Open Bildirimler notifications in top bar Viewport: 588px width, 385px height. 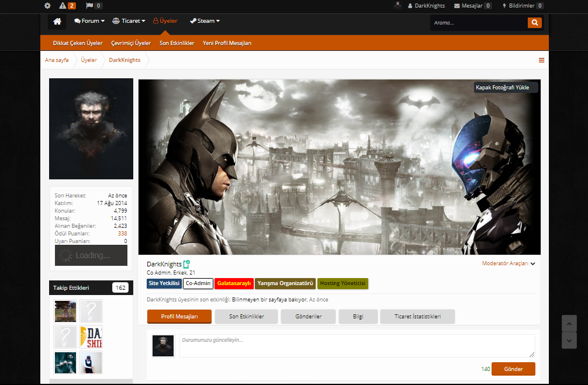pyautogui.click(x=523, y=6)
